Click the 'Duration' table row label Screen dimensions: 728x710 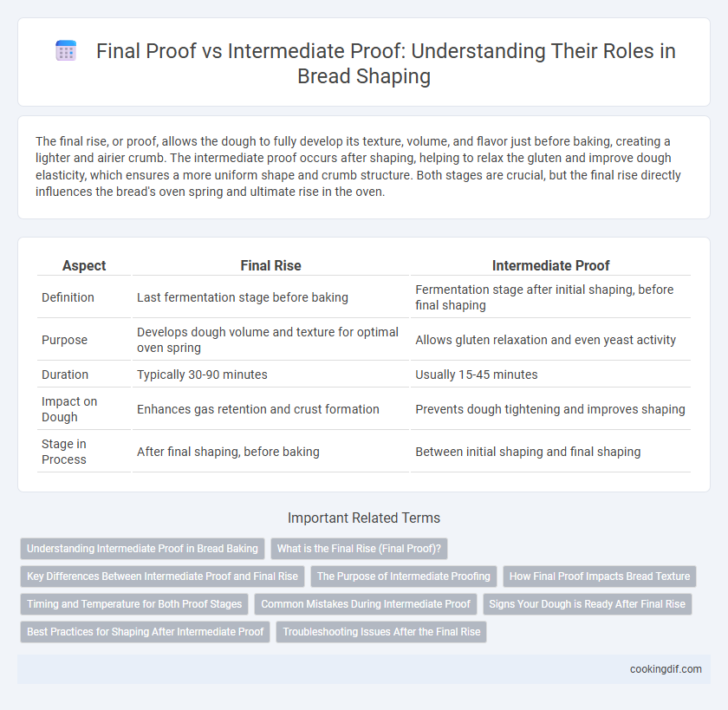pos(65,375)
